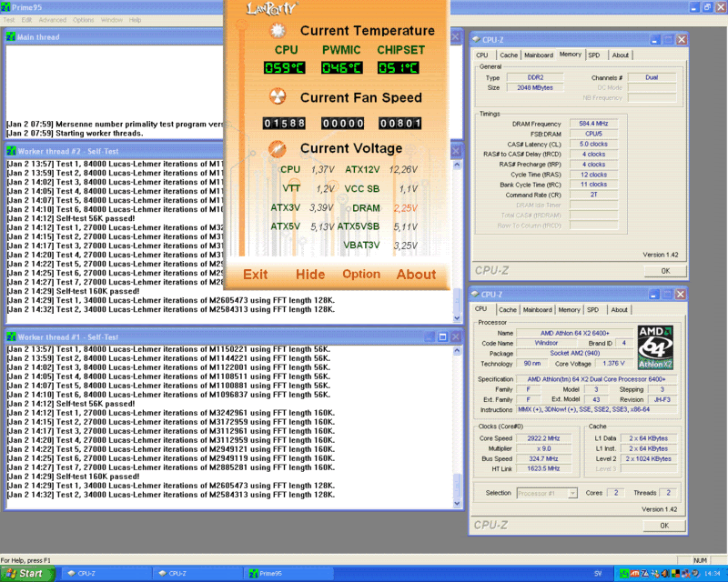Click the DRAM voltage reading 2,25V
Image resolution: width=728 pixels, height=582 pixels.
405,208
